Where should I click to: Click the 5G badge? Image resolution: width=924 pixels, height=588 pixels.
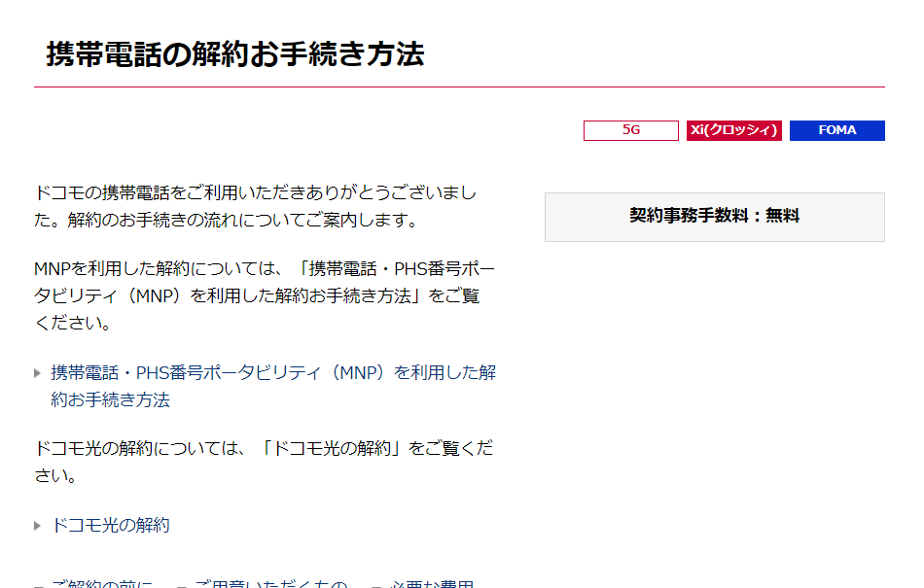tap(630, 130)
